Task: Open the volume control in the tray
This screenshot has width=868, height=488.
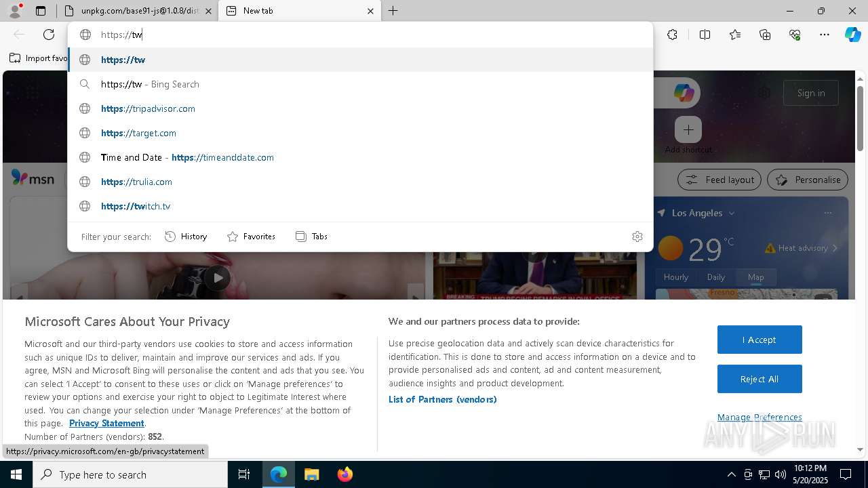Action: [x=781, y=474]
